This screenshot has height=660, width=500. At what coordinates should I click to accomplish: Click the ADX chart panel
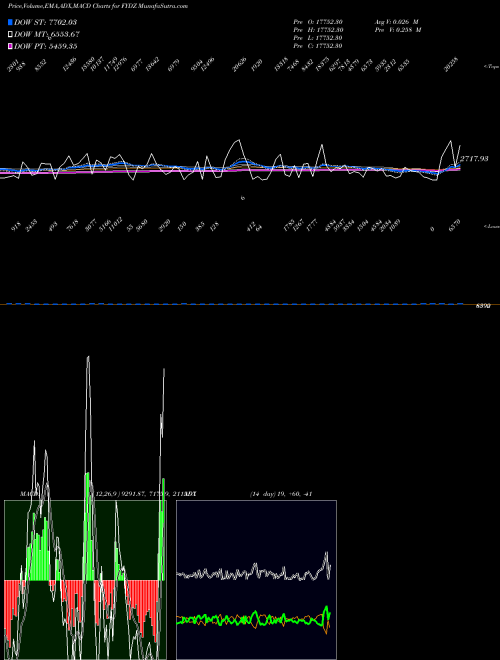256,580
